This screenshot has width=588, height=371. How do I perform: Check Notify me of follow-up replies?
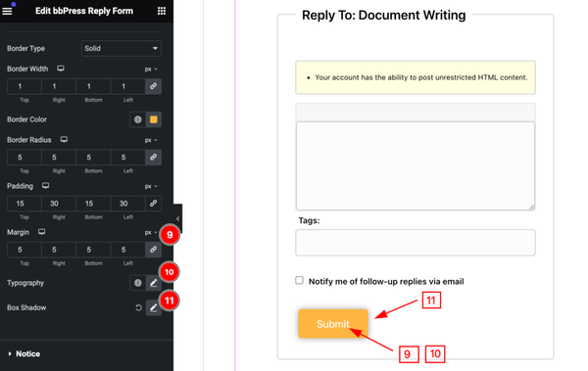click(299, 280)
